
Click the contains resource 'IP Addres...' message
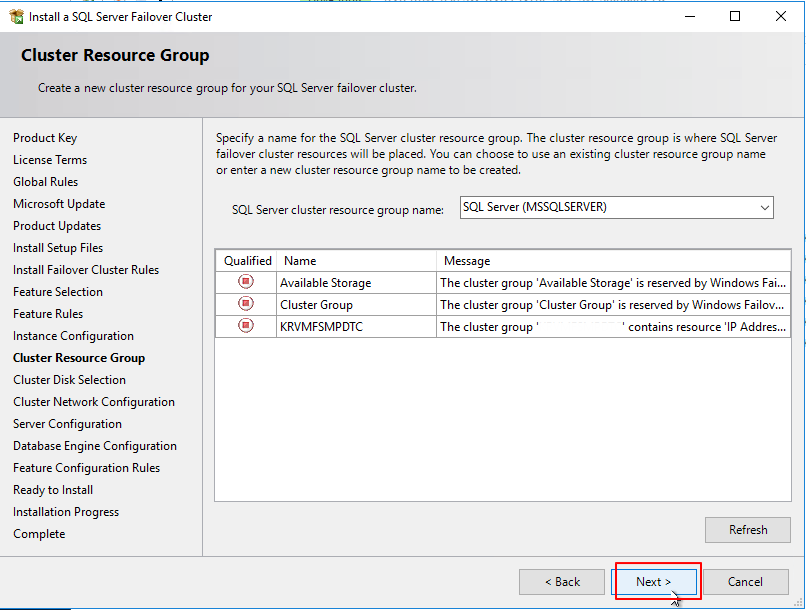tap(613, 327)
